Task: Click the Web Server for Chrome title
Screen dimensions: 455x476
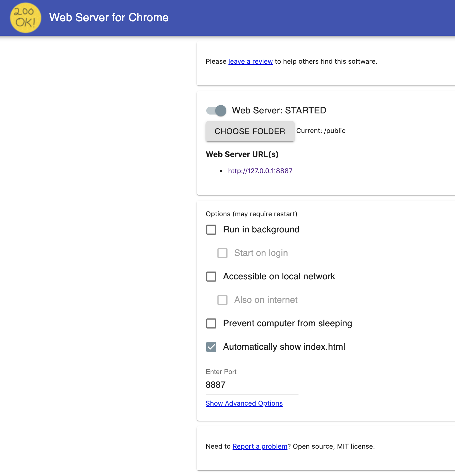Action: (x=109, y=17)
